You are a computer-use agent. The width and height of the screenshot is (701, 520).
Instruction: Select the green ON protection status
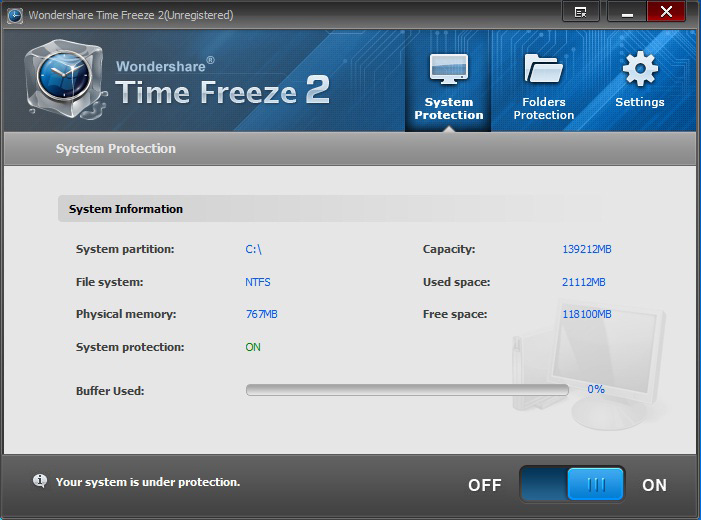[x=253, y=347]
